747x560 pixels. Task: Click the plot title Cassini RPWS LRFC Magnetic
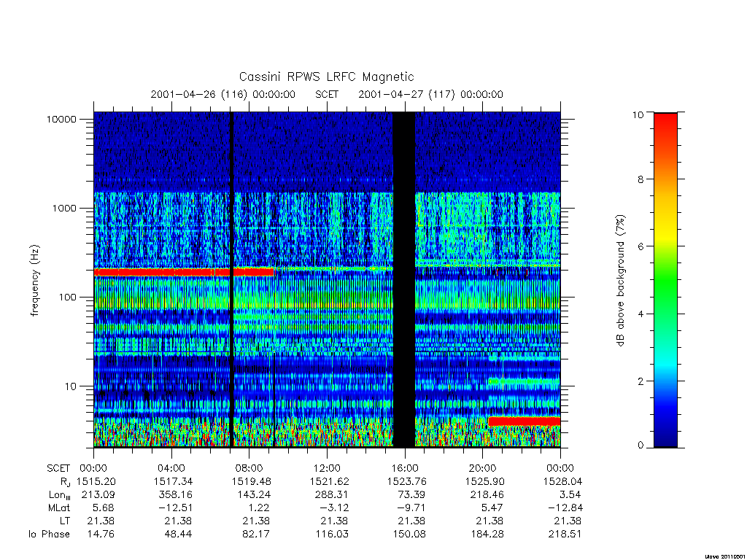326,77
